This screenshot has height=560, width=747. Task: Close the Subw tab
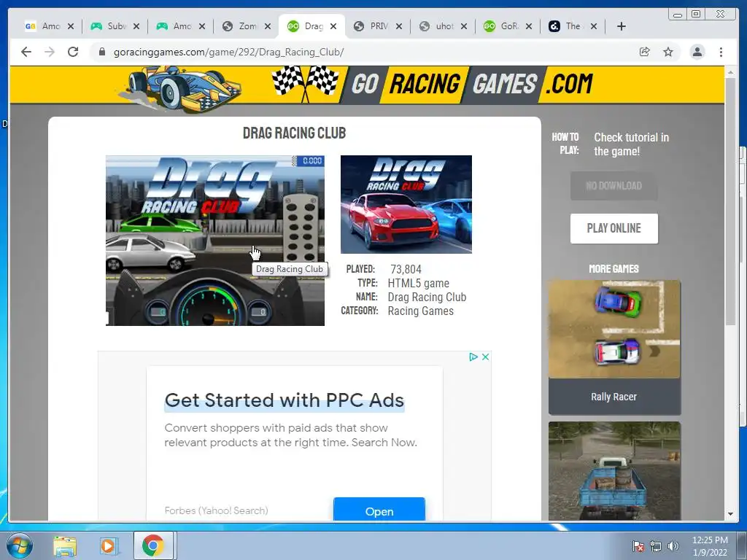tap(136, 26)
